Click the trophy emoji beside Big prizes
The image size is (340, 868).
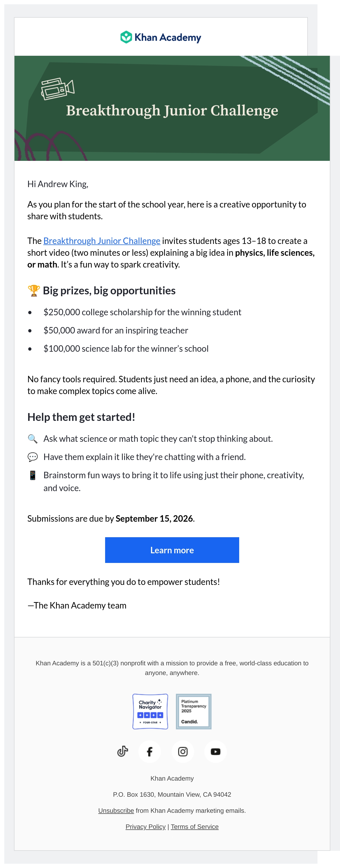pos(33,291)
